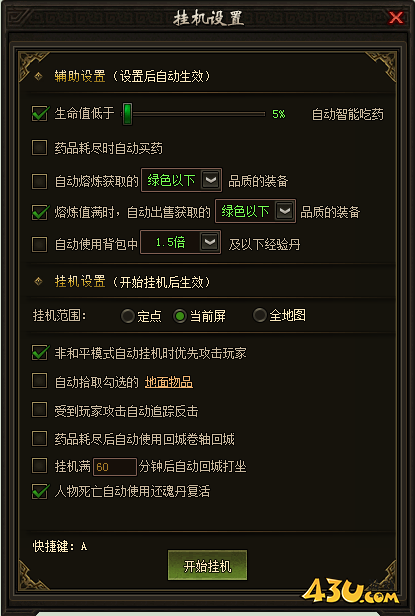Enable 药品耗尽时自动买药 checkbox
The width and height of the screenshot is (415, 616).
coord(39,148)
